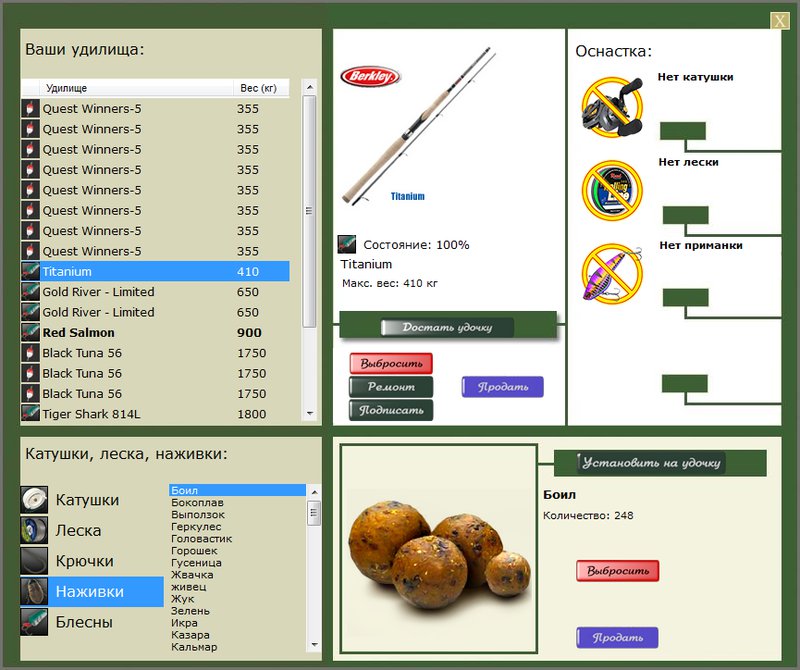The image size is (800, 670).
Task: Click the bait list scrollbar thumb
Action: [314, 513]
